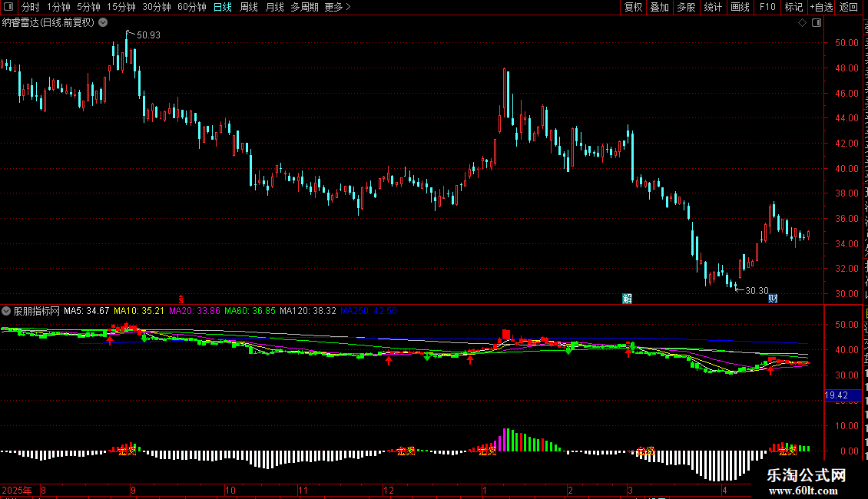Click the last 金叉 signal in April
The image size is (868, 499).
[787, 451]
